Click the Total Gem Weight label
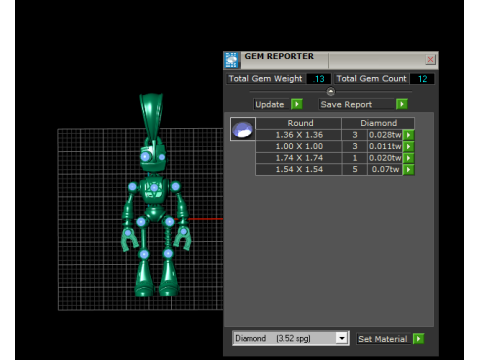The width and height of the screenshot is (480, 360). [x=266, y=79]
